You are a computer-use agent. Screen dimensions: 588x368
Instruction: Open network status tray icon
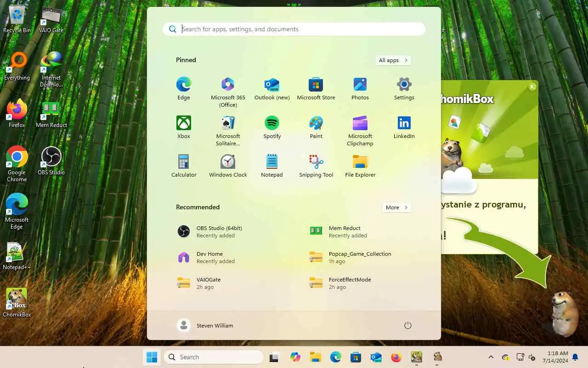[x=520, y=357]
